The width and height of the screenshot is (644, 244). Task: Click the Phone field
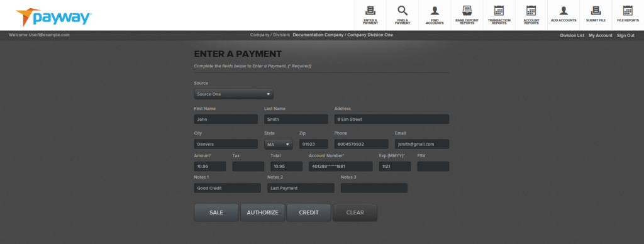click(362, 144)
